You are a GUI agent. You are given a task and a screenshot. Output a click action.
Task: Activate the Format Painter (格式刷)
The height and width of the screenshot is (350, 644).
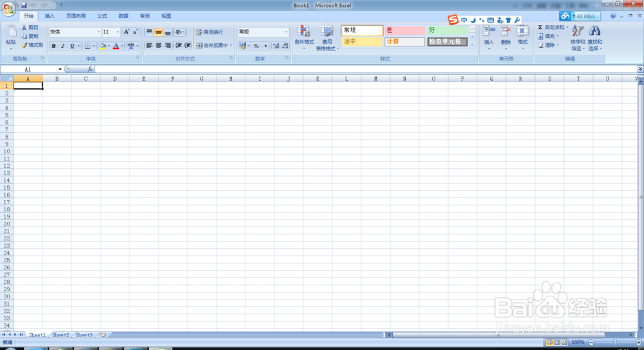32,45
